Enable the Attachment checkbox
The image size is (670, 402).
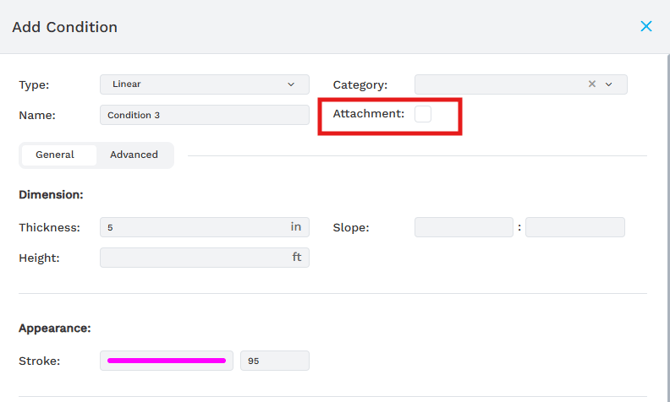pos(423,114)
